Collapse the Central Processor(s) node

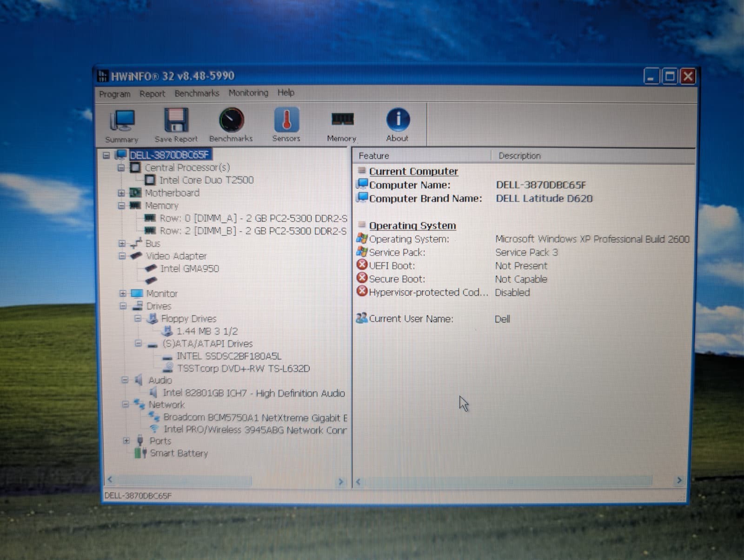click(x=121, y=167)
